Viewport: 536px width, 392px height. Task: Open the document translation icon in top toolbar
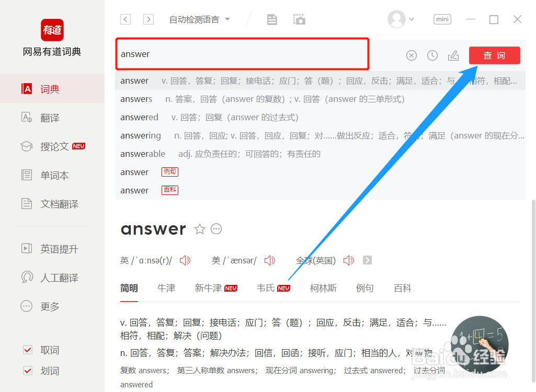click(x=272, y=19)
